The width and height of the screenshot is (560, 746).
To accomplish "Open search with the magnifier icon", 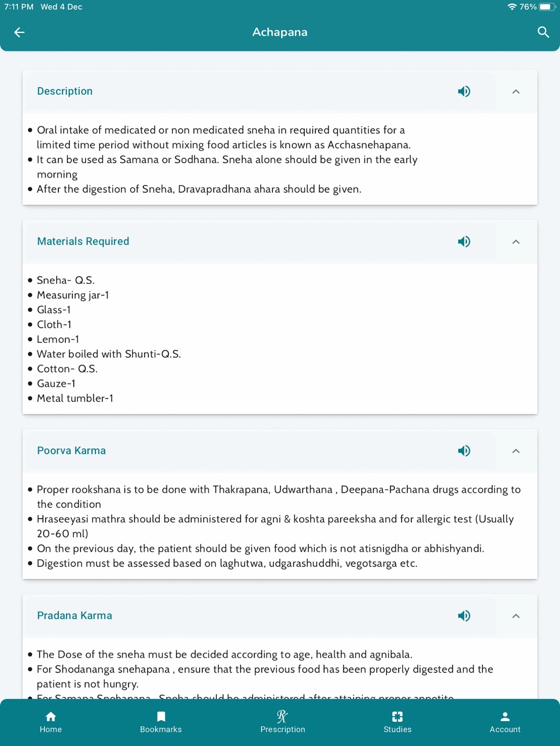I will point(543,32).
